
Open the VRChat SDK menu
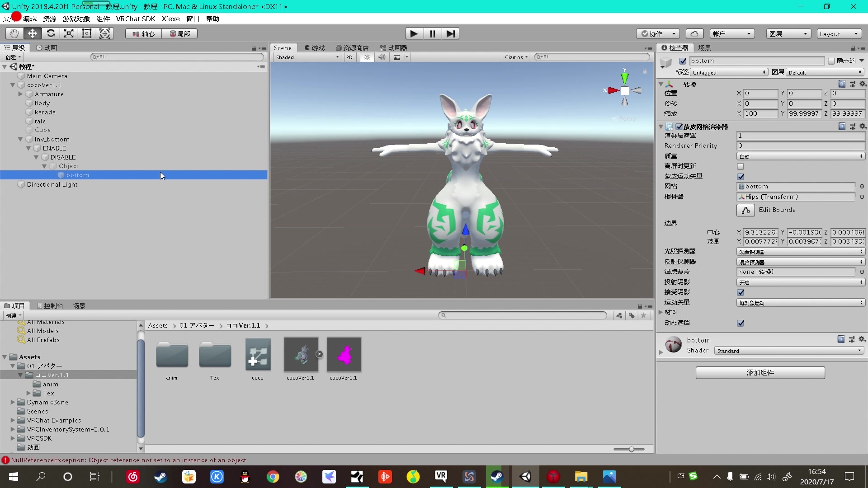point(135,19)
